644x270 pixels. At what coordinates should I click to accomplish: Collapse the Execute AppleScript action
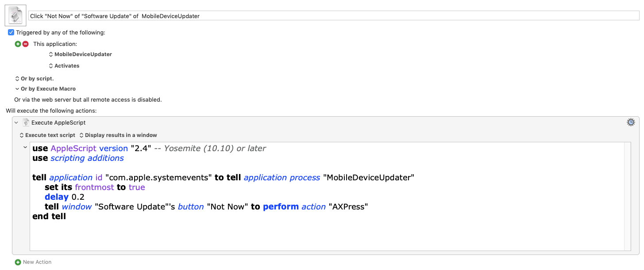click(x=16, y=122)
